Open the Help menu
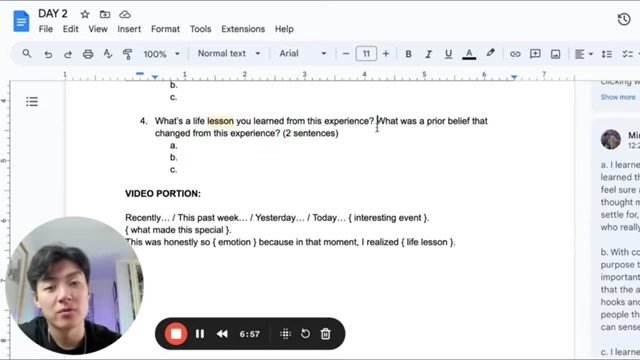Image resolution: width=640 pixels, height=360 pixels. point(284,29)
